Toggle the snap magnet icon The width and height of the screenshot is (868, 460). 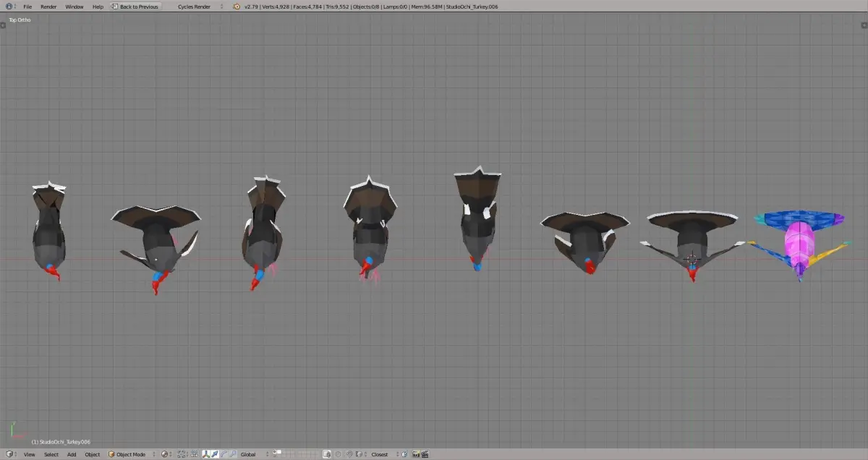349,454
